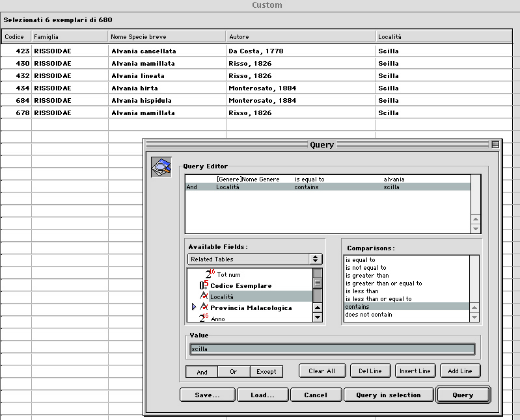Image resolution: width=520 pixels, height=420 pixels.
Task: Click the Query magnifier icon in dialog
Action: (x=161, y=167)
